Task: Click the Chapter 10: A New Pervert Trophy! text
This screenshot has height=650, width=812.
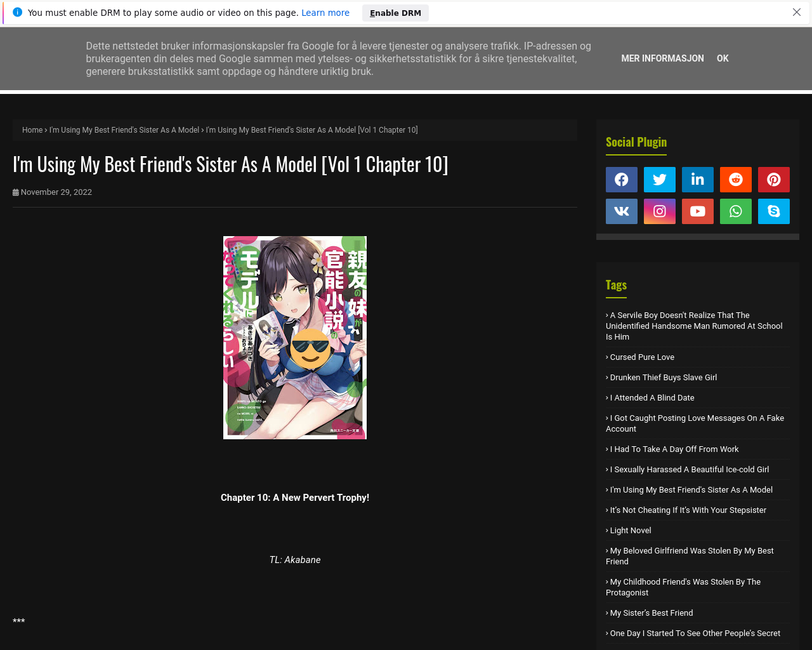Action: pos(295,498)
